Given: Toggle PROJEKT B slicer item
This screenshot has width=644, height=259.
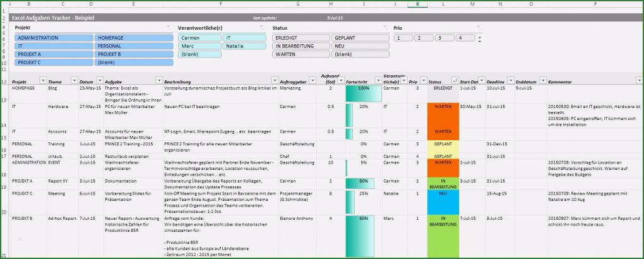Looking at the screenshot, I should click(134, 54).
